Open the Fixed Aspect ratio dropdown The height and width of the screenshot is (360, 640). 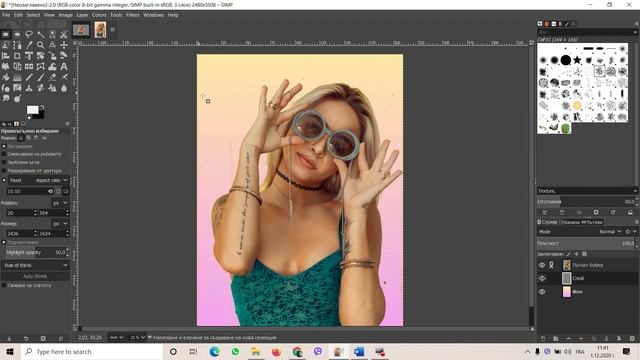pyautogui.click(x=38, y=180)
